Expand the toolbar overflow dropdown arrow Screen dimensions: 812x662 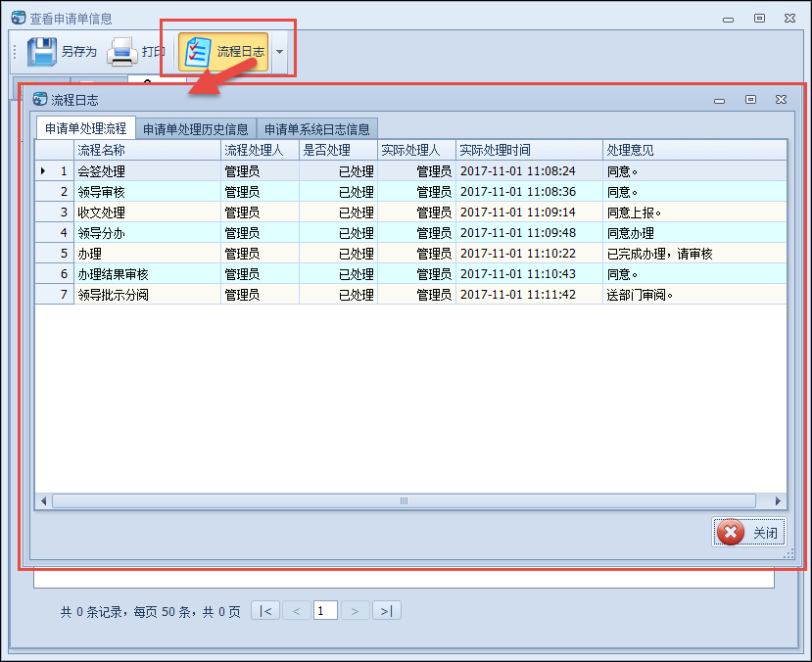(279, 52)
